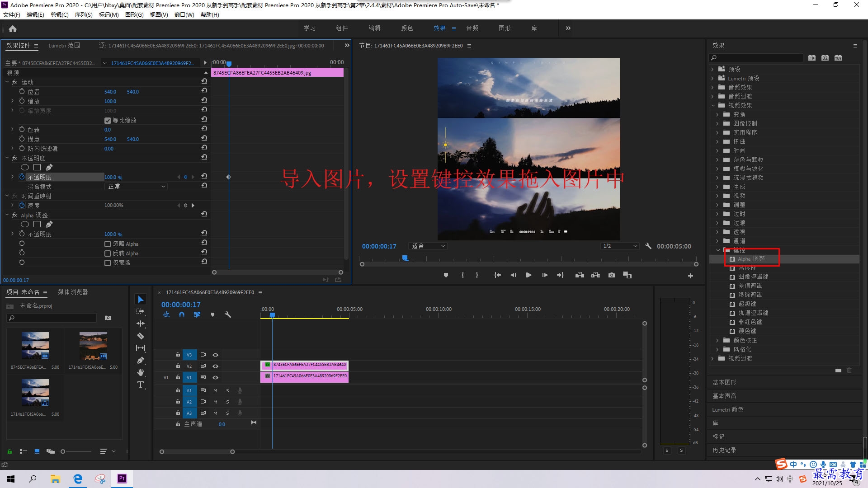
Task: Click 32-bit color effects filter icon
Action: tap(825, 58)
